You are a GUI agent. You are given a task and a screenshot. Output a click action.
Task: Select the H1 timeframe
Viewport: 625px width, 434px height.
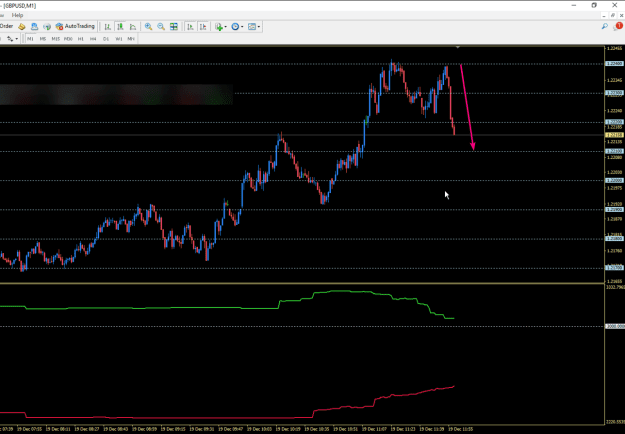(81, 39)
